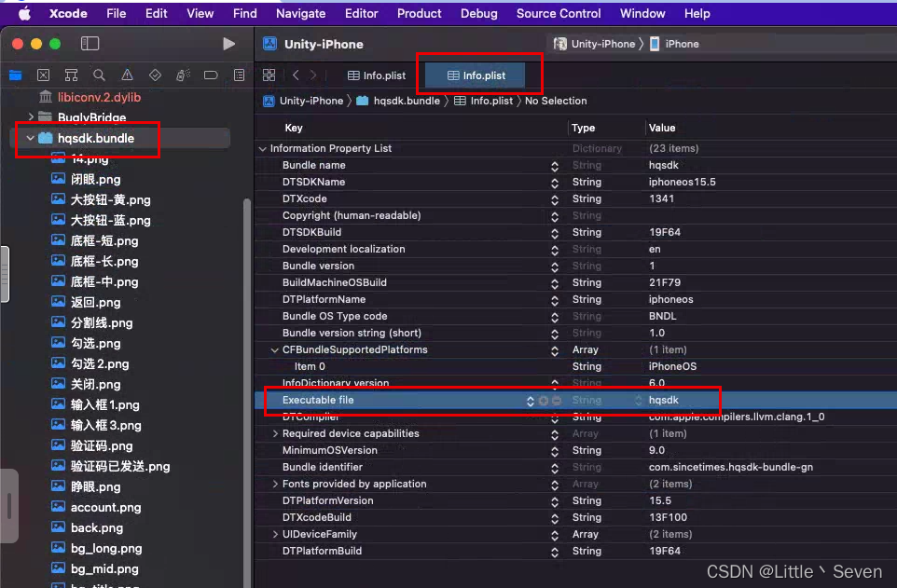
Task: Select 大按钮-黄.png file
Action: point(101,199)
